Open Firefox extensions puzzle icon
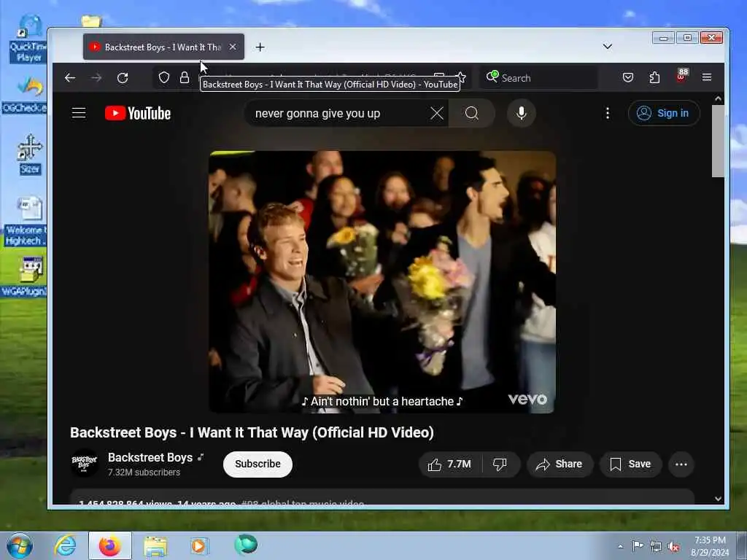 coord(654,77)
